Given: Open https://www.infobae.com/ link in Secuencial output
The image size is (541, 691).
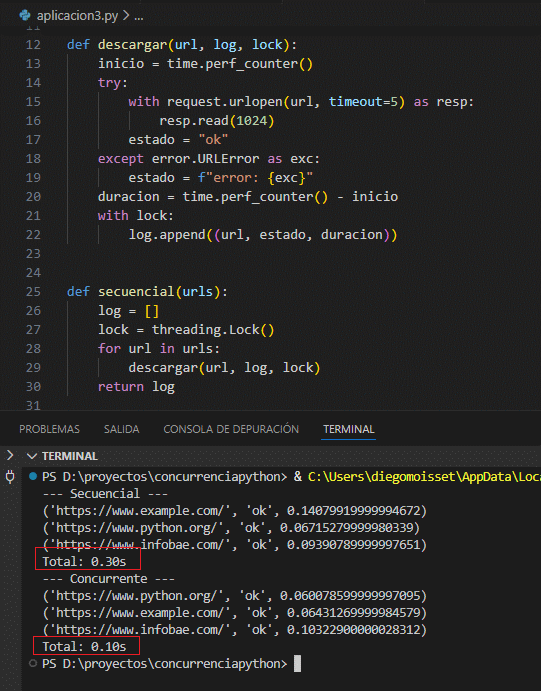Looking at the screenshot, I should [140, 545].
